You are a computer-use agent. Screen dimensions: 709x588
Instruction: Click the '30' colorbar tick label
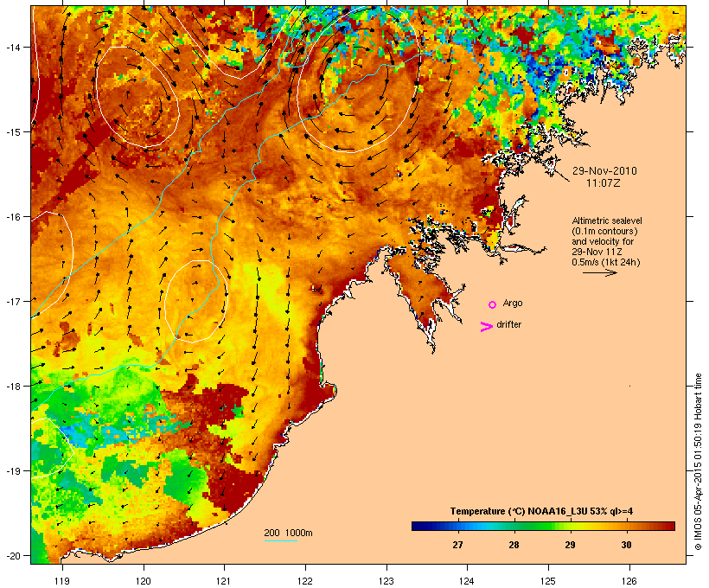626,545
